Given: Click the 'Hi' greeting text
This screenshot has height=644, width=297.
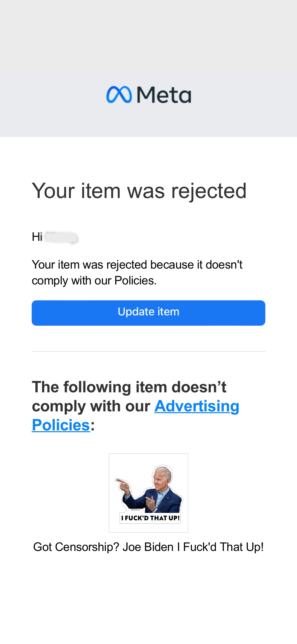Looking at the screenshot, I should point(37,237).
